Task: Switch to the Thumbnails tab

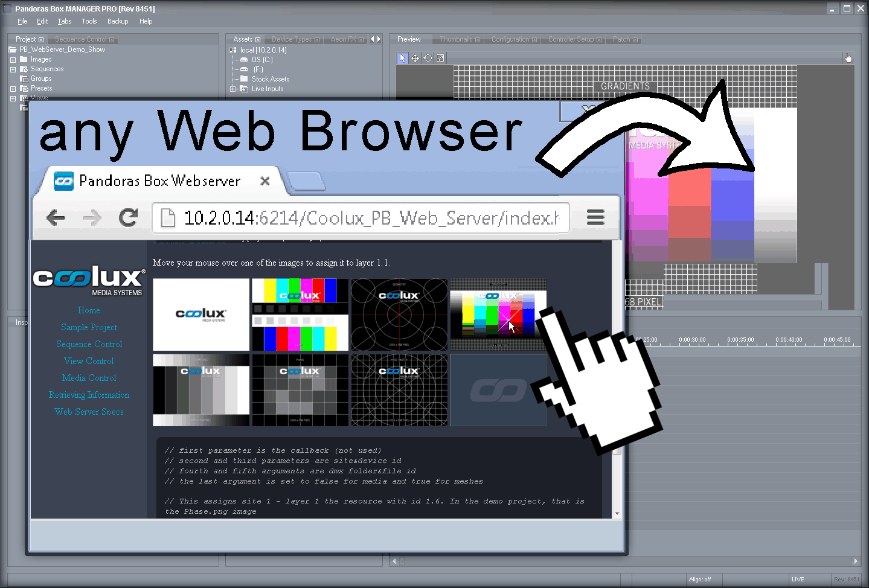Action: [x=456, y=39]
